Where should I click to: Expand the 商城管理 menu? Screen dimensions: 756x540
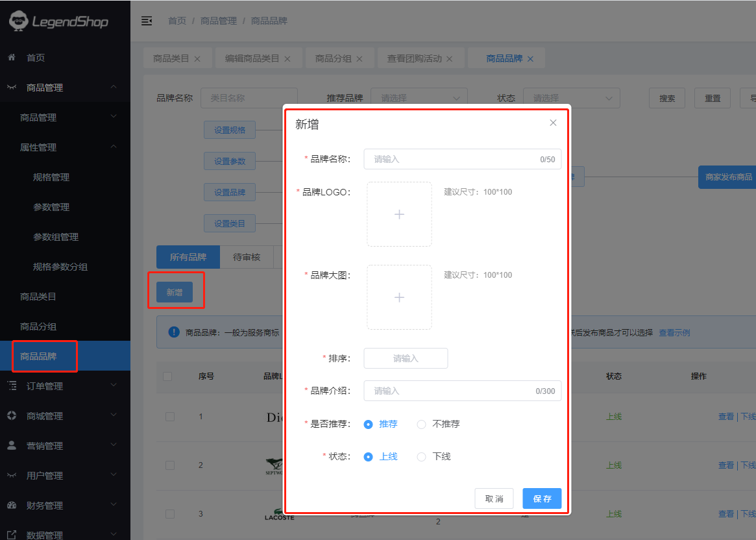(x=114, y=415)
